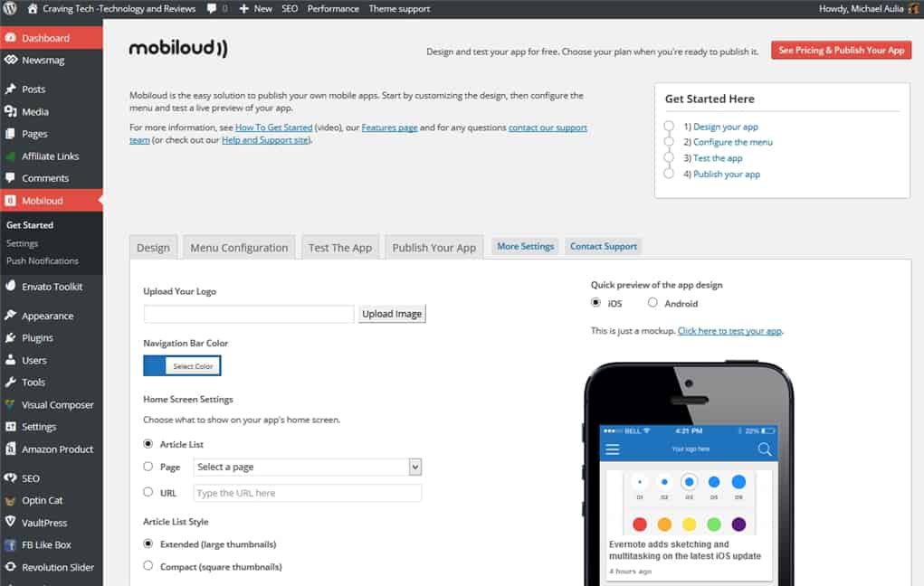Click the Optin Cat icon
Image resolution: width=924 pixels, height=586 pixels.
pyautogui.click(x=10, y=501)
